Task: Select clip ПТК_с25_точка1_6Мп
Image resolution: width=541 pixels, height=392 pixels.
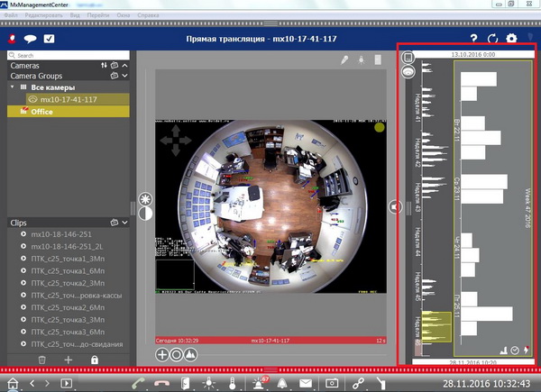Action: pyautogui.click(x=68, y=271)
